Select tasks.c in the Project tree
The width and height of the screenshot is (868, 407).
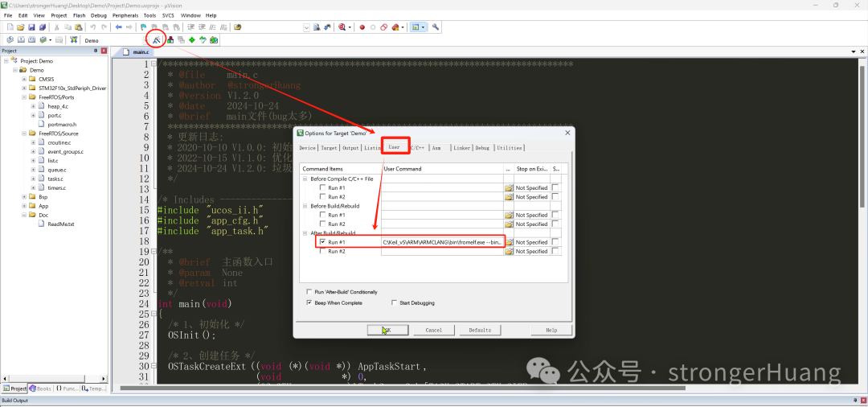coord(55,179)
